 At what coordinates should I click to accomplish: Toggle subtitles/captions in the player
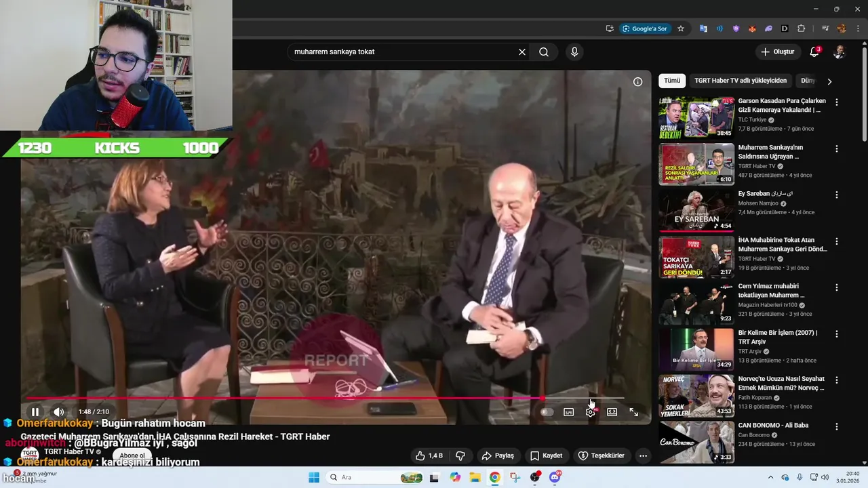pos(569,411)
